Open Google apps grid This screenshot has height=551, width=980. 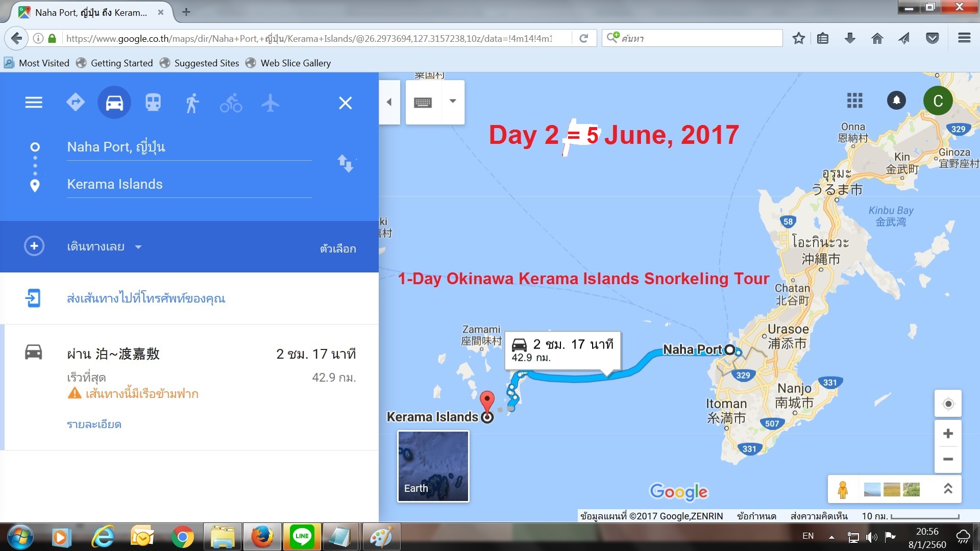[x=855, y=101]
